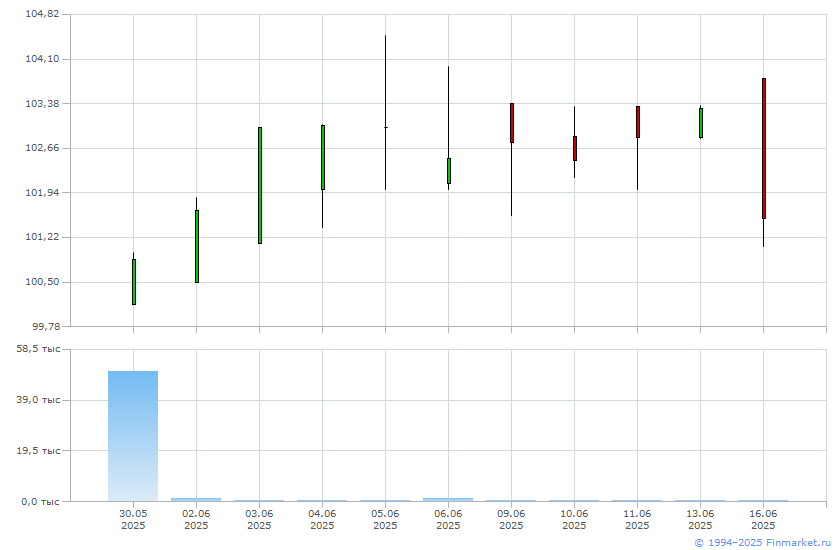Viewport: 840px width, 550px height.
Task: Click the 101,22 price axis label
Action: pyautogui.click(x=42, y=237)
